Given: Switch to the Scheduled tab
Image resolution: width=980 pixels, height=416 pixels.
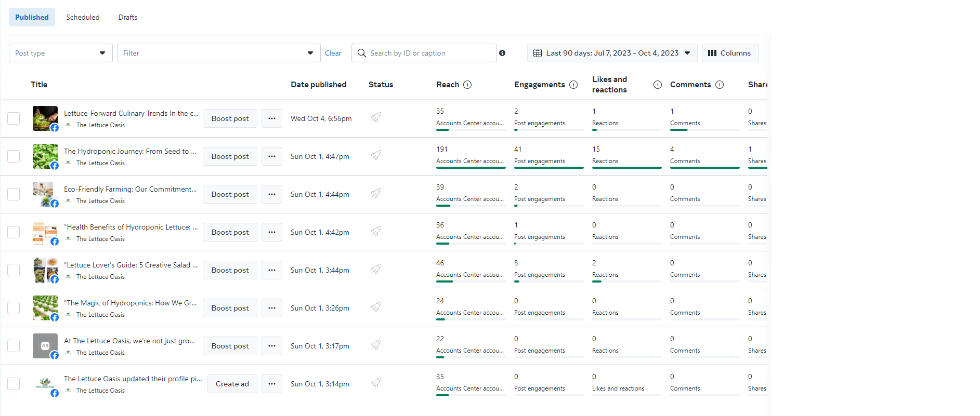Looking at the screenshot, I should (83, 17).
